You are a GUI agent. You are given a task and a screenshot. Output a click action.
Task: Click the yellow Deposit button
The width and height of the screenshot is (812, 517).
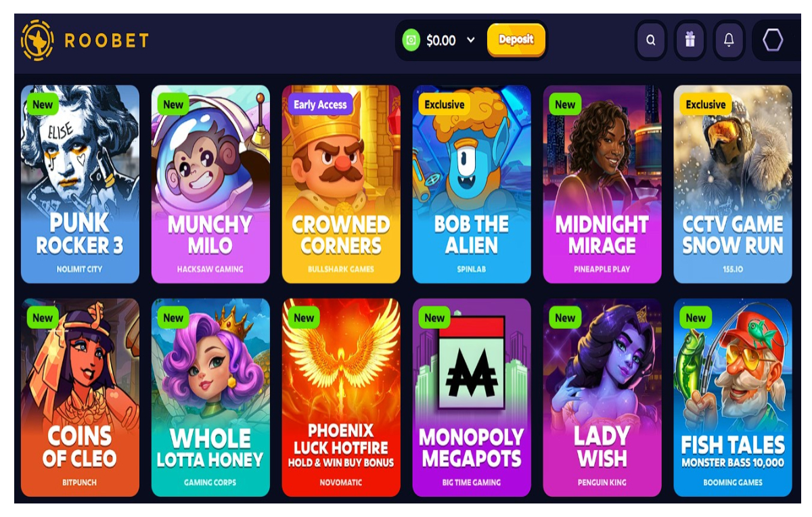coord(516,40)
